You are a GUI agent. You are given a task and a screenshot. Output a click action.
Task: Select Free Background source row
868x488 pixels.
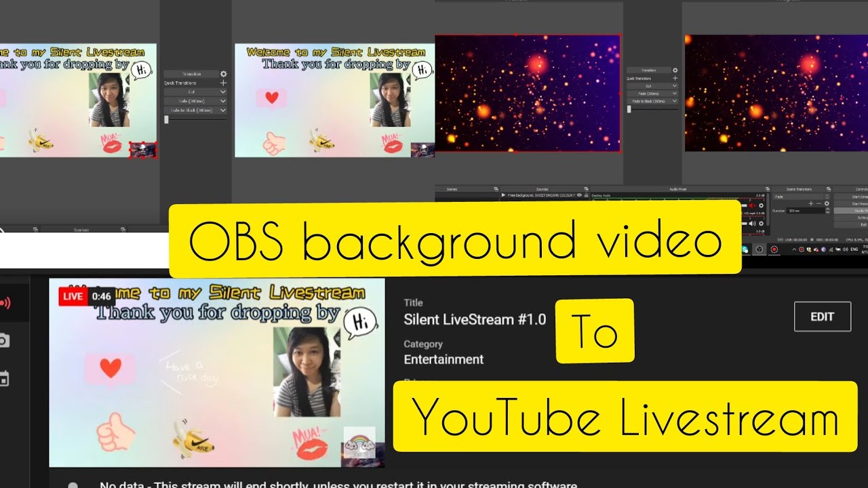(544, 195)
